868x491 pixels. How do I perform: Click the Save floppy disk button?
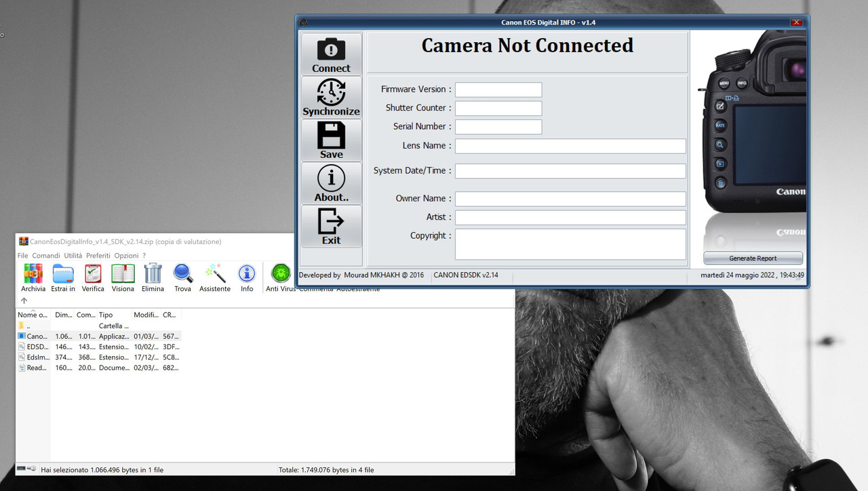pyautogui.click(x=331, y=140)
